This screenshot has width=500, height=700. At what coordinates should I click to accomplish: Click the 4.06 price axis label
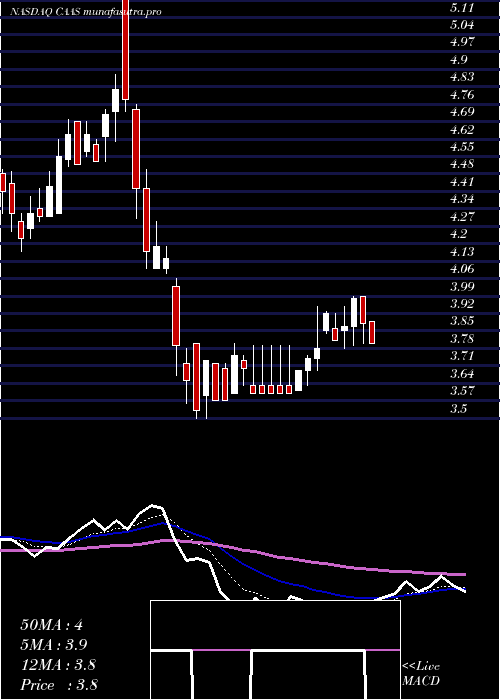point(462,270)
